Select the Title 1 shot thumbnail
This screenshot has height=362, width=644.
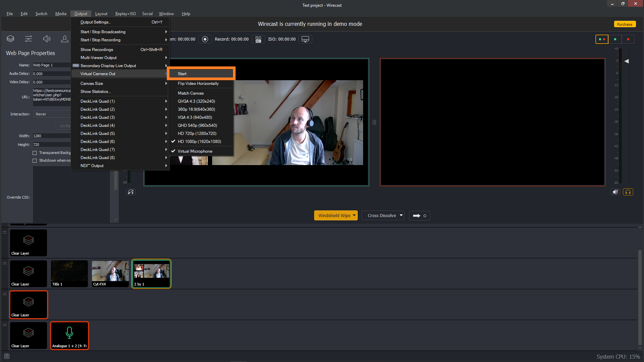69,274
